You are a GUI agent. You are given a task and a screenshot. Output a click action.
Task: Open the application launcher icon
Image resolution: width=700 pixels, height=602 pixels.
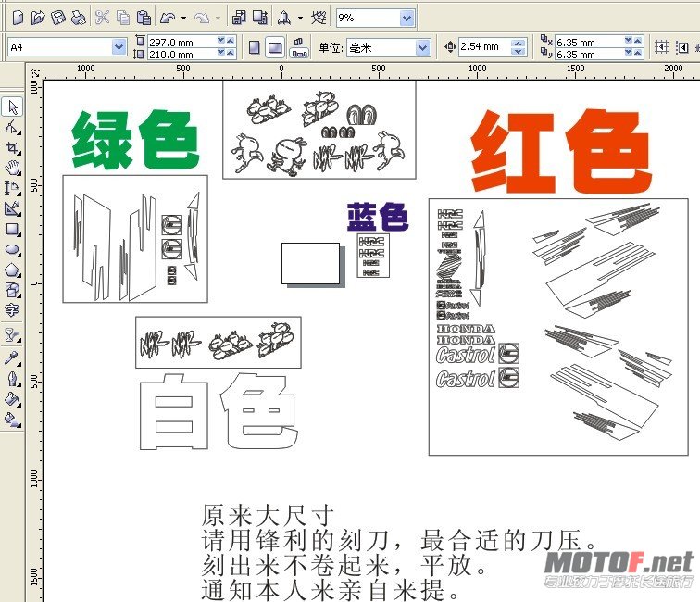[x=284, y=18]
